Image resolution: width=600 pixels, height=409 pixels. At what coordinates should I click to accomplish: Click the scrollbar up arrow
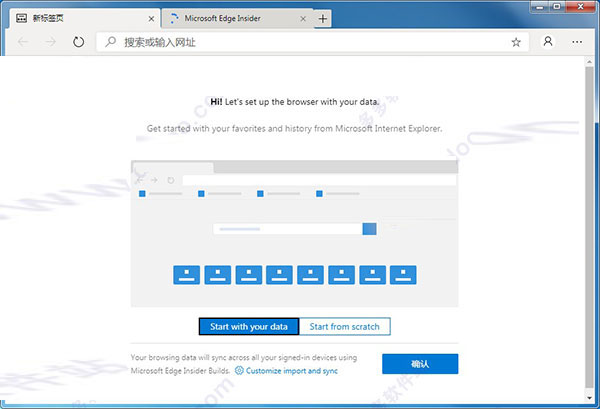tap(589, 62)
